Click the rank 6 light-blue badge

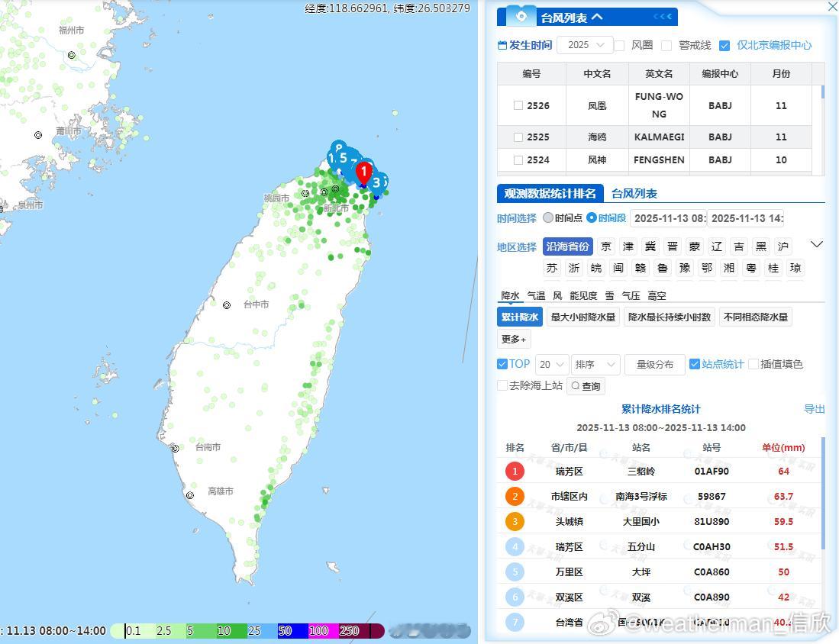point(515,597)
